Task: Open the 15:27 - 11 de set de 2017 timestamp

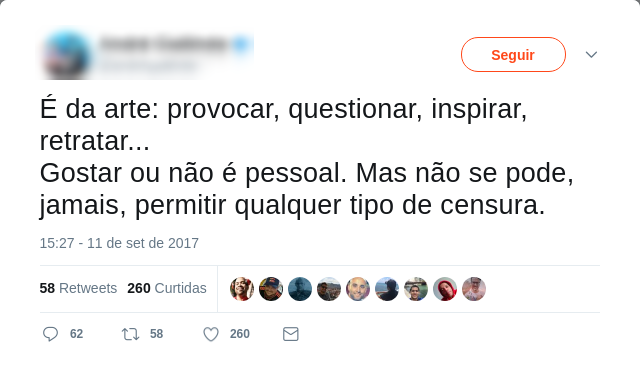Action: click(x=119, y=243)
